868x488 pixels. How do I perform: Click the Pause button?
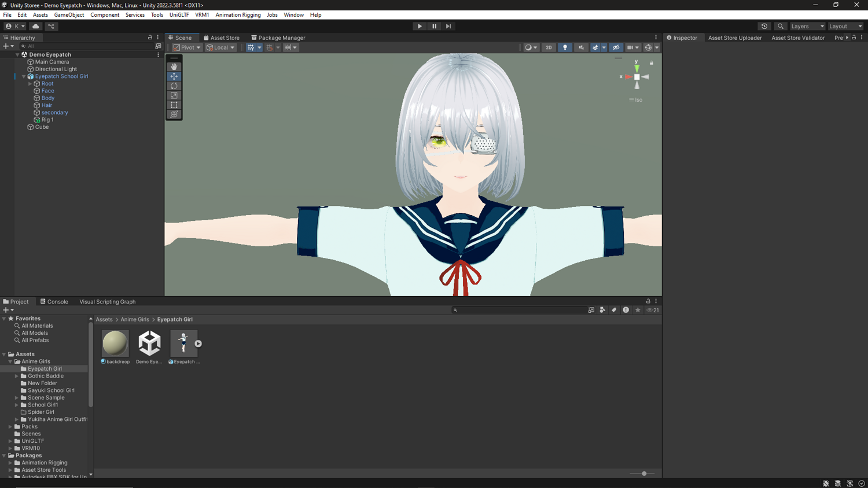434,26
